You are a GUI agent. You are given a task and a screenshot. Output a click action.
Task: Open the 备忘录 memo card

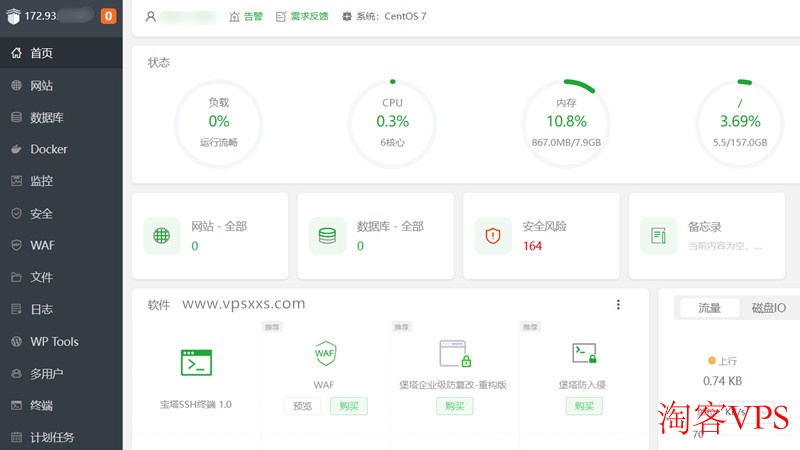(707, 236)
